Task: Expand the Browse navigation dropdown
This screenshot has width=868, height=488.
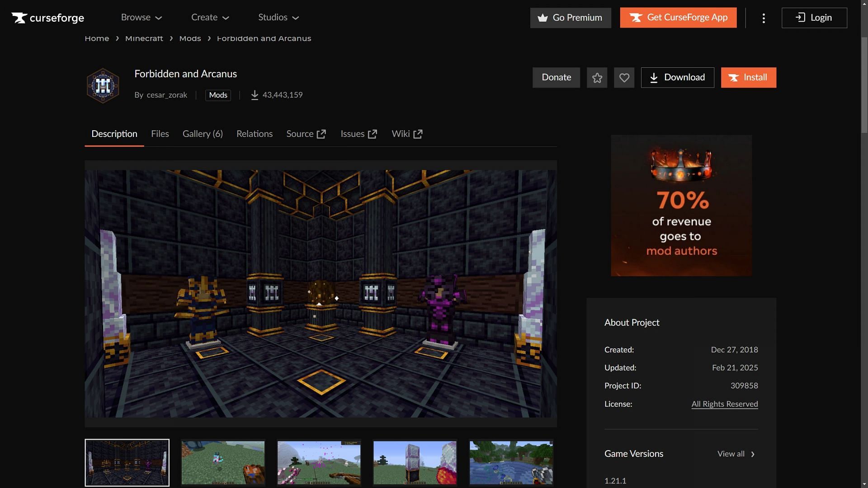Action: pos(142,18)
